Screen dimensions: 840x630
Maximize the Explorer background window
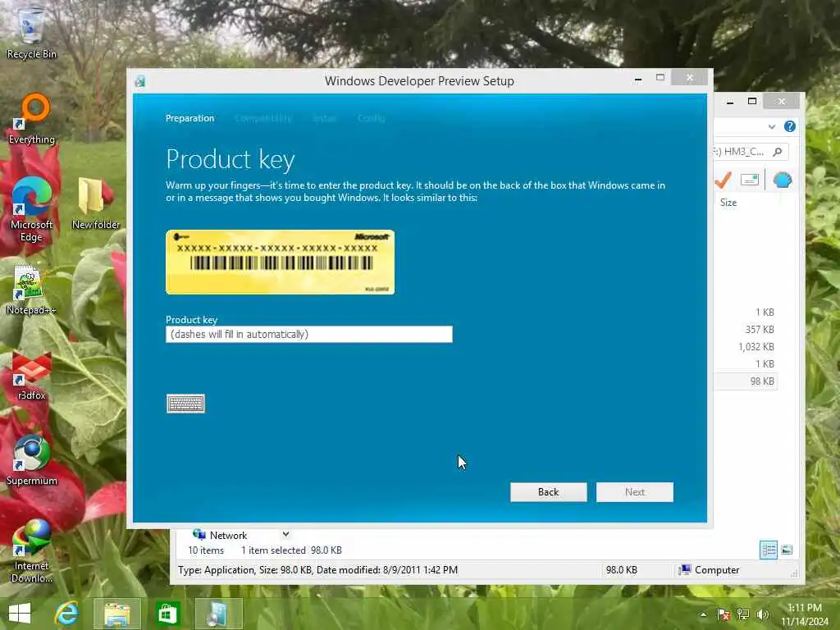[752, 101]
